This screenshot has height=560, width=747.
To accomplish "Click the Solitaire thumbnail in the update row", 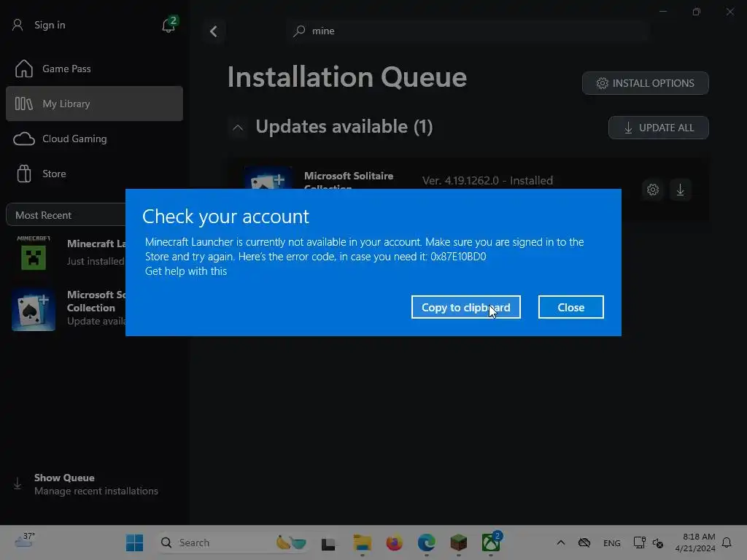I will click(x=268, y=178).
